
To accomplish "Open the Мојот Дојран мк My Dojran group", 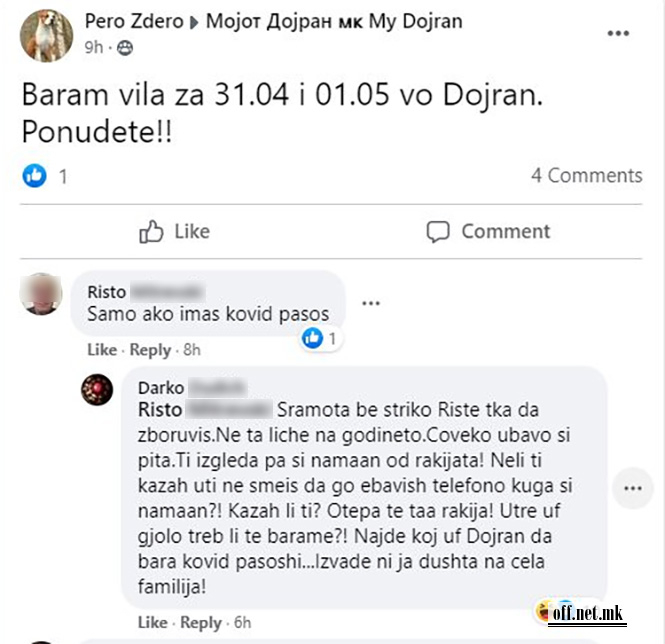I will pos(334,21).
